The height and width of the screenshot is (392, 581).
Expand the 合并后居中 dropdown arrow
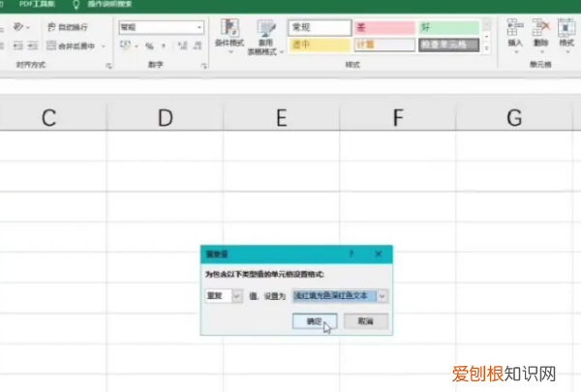104,46
